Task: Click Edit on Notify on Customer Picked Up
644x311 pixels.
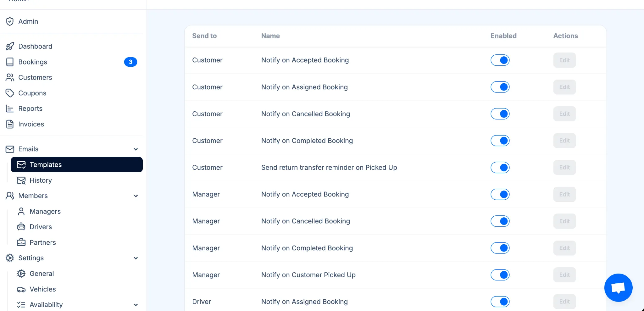Action: click(564, 275)
